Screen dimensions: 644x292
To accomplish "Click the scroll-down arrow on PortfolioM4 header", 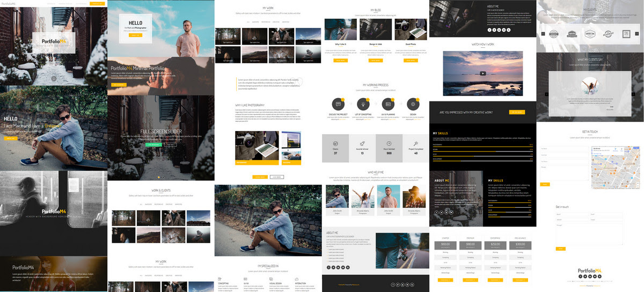I will (53, 78).
